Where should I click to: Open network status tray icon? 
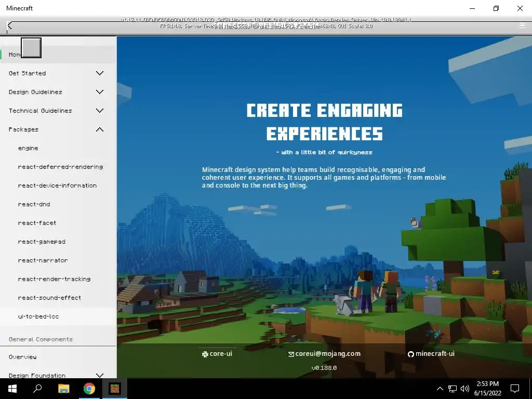pyautogui.click(x=453, y=389)
